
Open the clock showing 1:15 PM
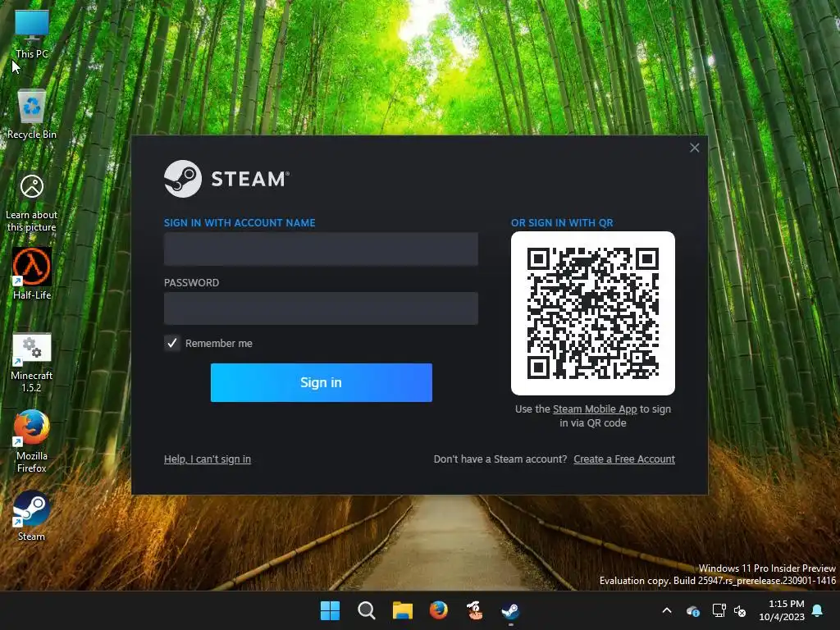(x=782, y=610)
